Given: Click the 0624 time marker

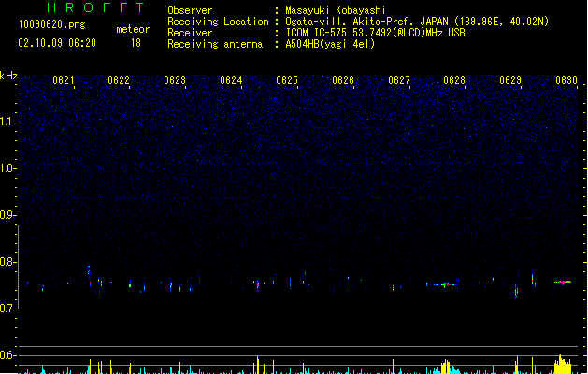Looking at the screenshot, I should pos(231,80).
